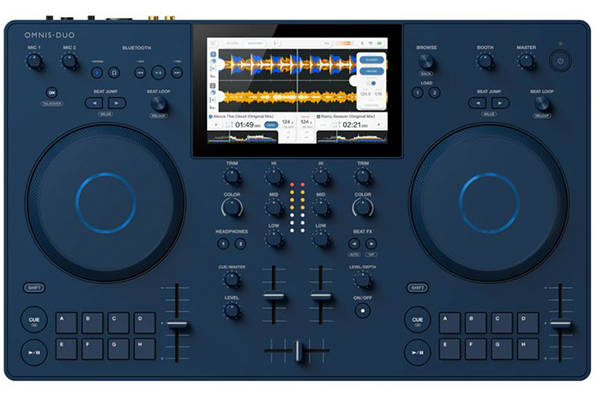This screenshot has height=400, width=600.
Task: Toggle the mic ON talkover button
Action: coord(52,93)
